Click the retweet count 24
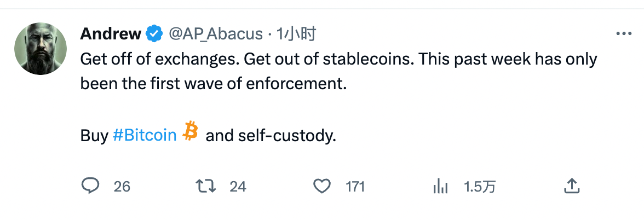The height and width of the screenshot is (220, 644). coord(238,187)
